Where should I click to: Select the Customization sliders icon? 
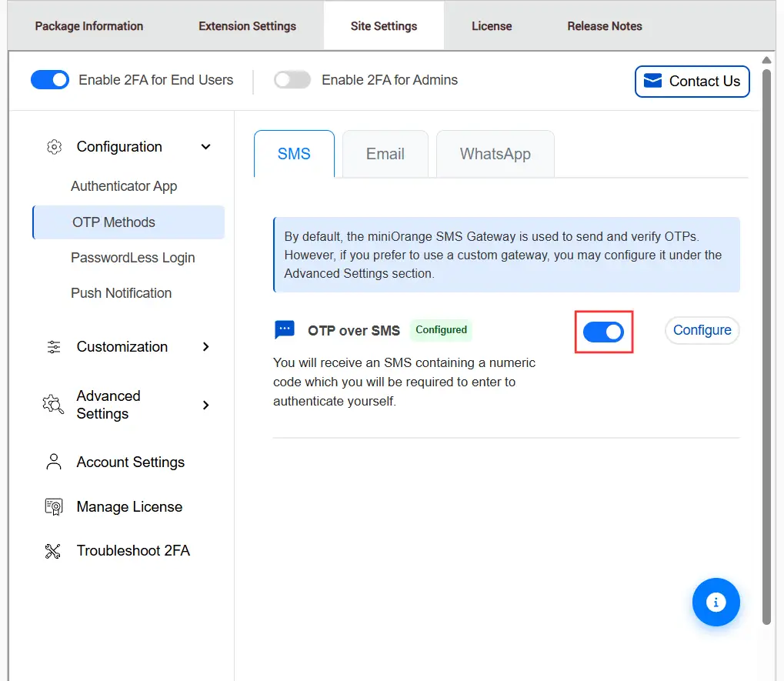tap(53, 347)
